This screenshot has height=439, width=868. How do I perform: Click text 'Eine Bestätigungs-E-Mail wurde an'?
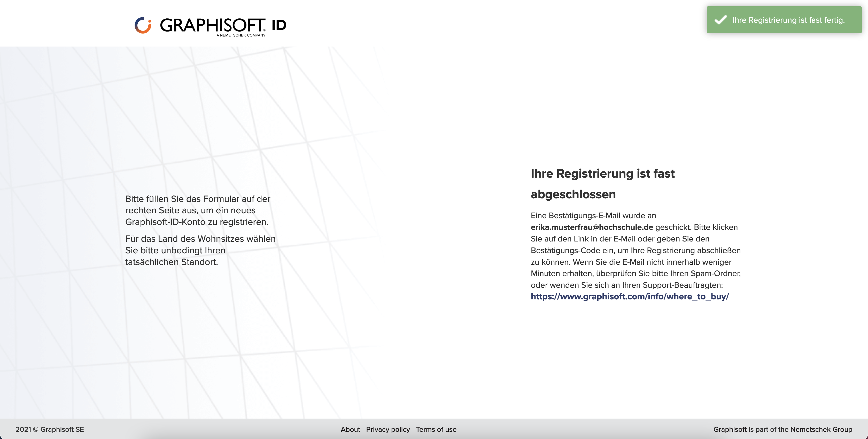593,215
